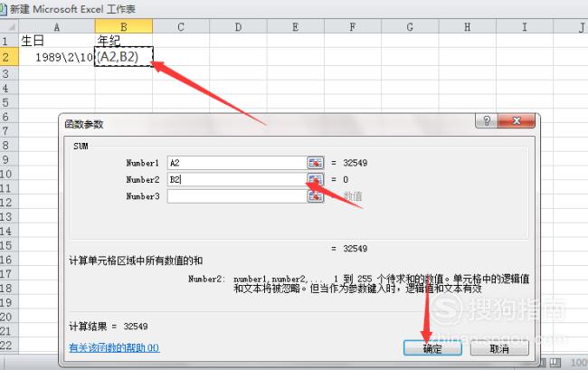The width and height of the screenshot is (588, 370).
Task: Select column H header
Action: [x=468, y=26]
